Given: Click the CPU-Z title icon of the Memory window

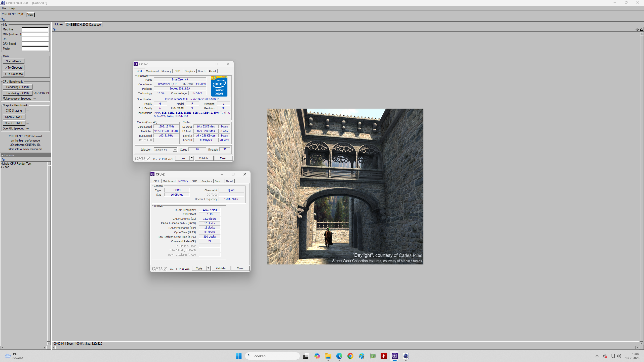Looking at the screenshot, I should coord(152,174).
